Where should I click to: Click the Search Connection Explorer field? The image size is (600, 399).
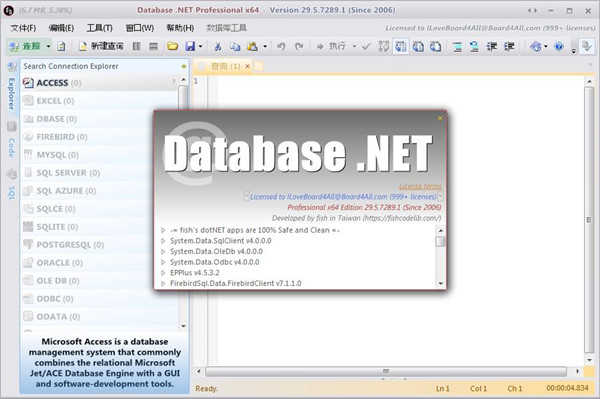point(100,66)
